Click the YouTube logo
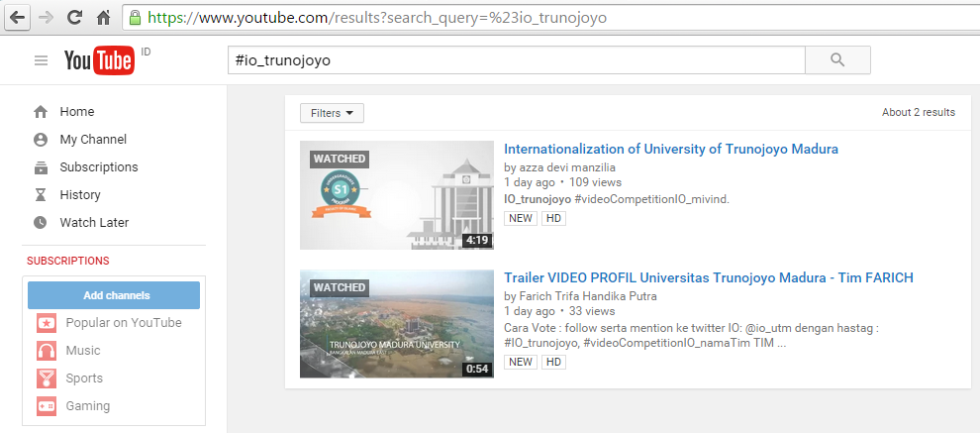Image resolution: width=980 pixels, height=433 pixels. click(99, 60)
